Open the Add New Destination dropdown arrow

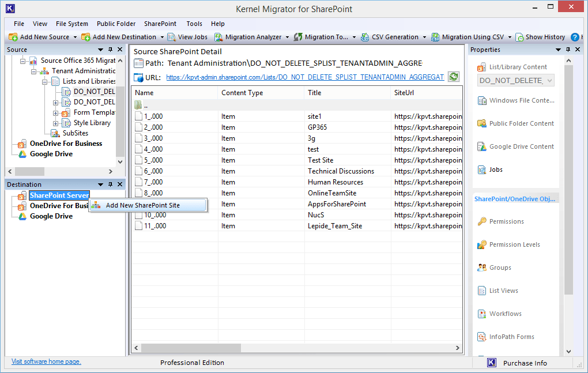click(x=162, y=37)
